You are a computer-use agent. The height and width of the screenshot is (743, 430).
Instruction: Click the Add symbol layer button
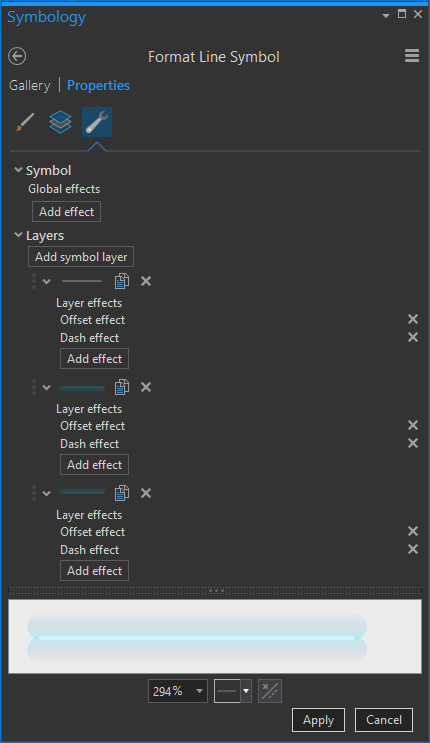coord(81,257)
